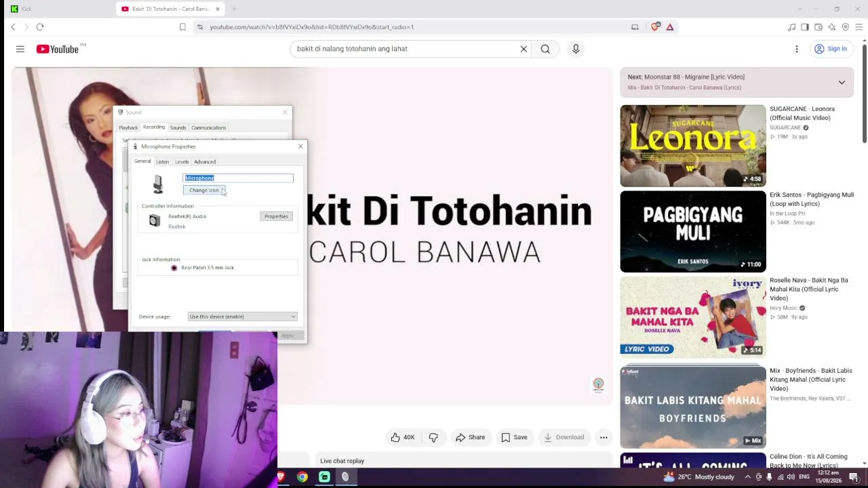Toggle the browser sidebar panel

pos(805,27)
